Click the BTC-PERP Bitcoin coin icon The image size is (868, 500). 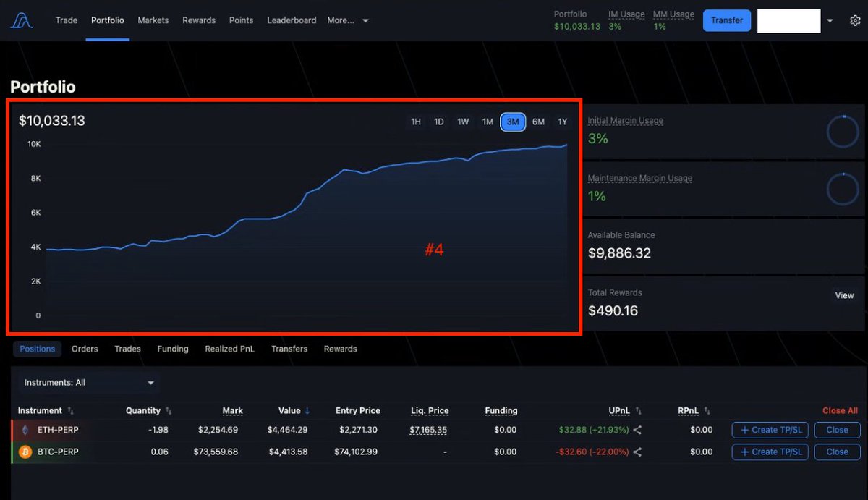click(x=26, y=452)
